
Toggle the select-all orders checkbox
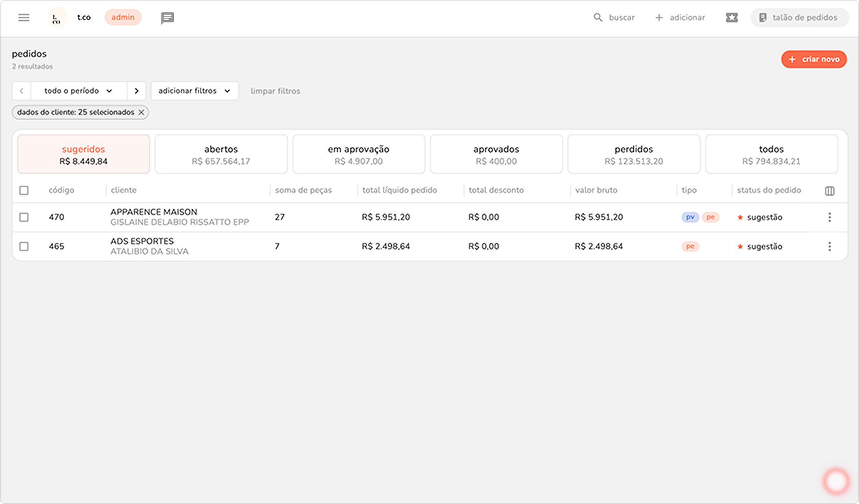coord(24,190)
